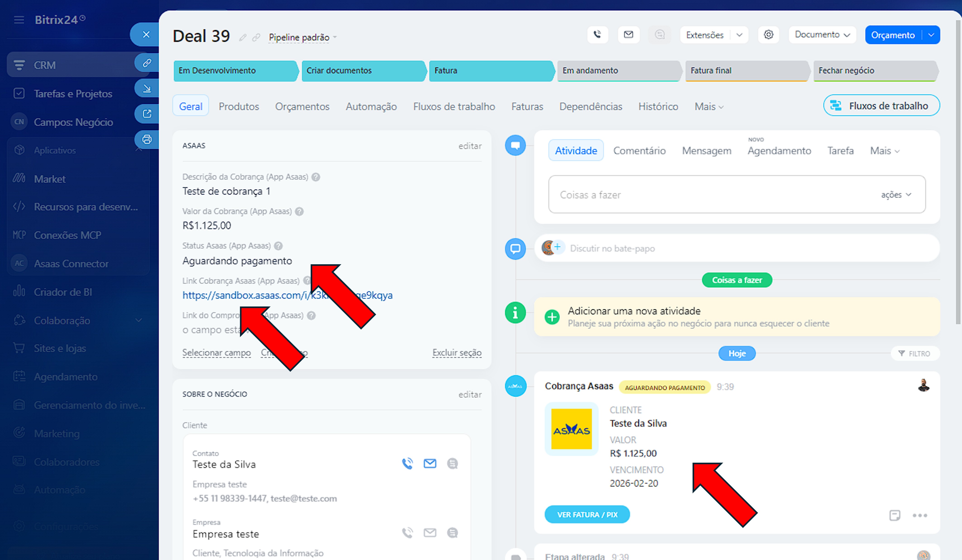
Task: Expand the Extensões dropdown
Action: 739,35
